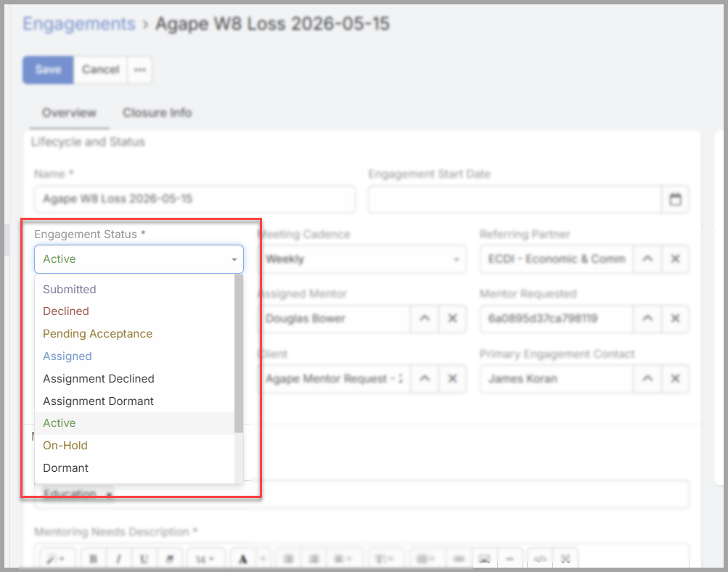Select Declined status option

click(135, 311)
